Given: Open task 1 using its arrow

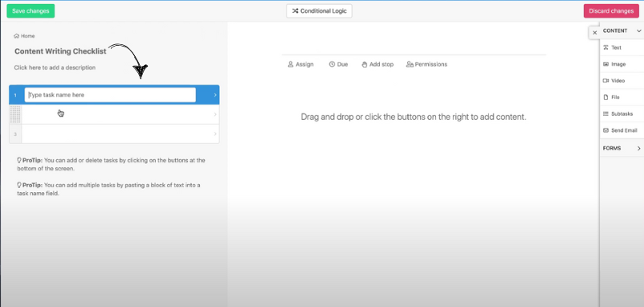Looking at the screenshot, I should (215, 95).
